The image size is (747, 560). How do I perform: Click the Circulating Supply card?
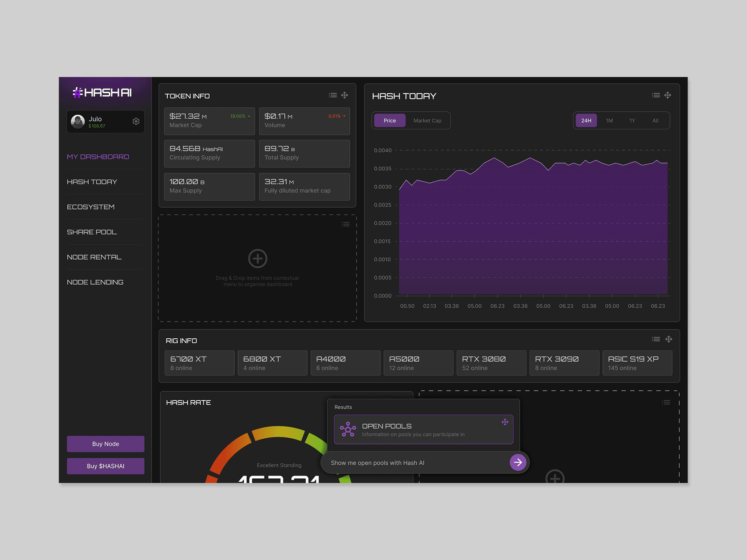point(209,154)
